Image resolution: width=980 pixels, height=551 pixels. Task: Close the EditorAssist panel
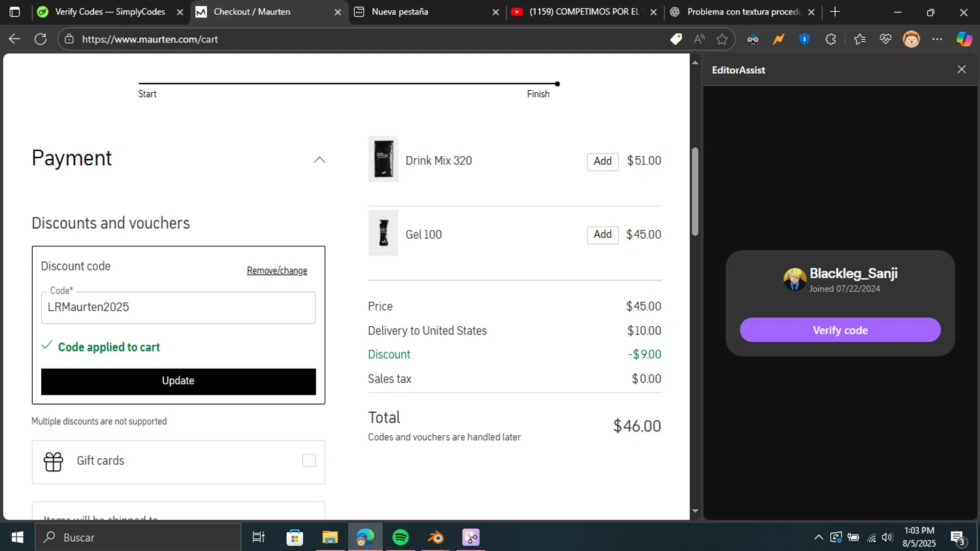pyautogui.click(x=961, y=69)
